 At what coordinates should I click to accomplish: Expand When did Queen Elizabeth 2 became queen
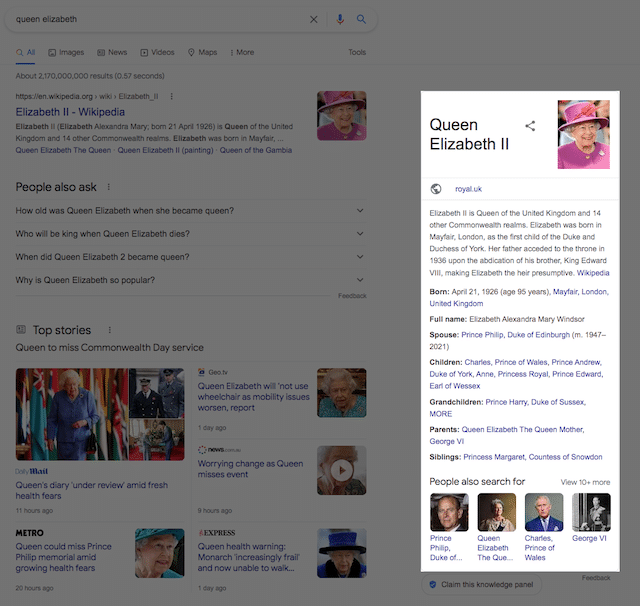click(x=191, y=257)
